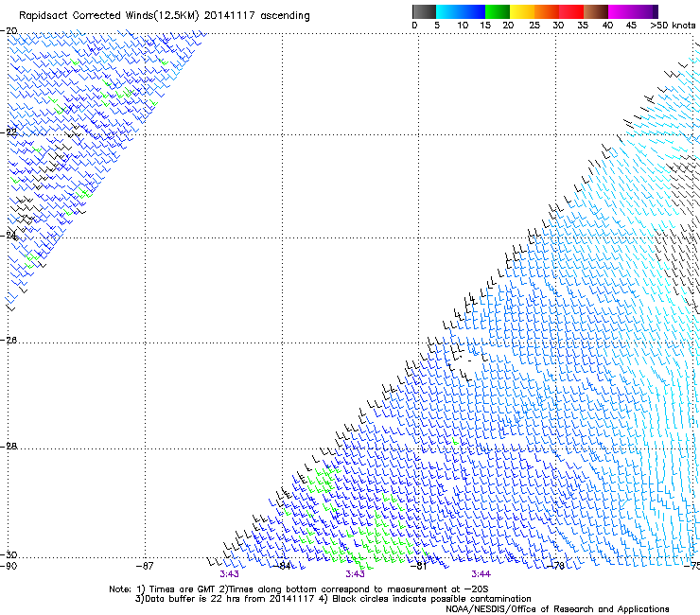The height and width of the screenshot is (615, 700).
Task: Click the gray 0–5 knots legend swatch
Action: (x=424, y=11)
